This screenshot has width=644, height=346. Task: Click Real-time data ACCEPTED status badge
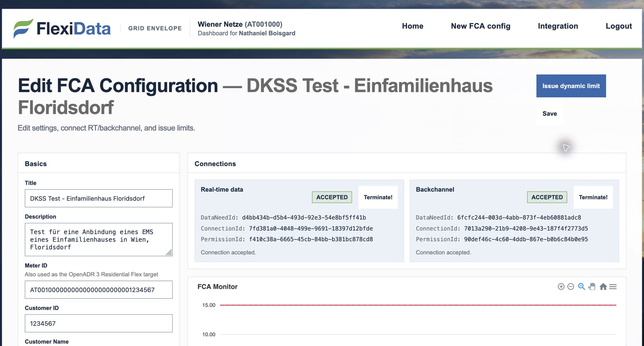point(332,197)
